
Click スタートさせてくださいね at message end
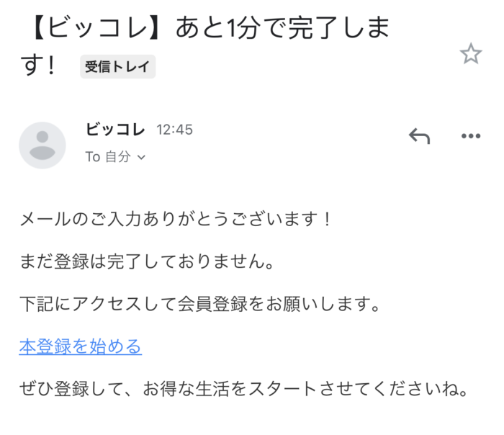coord(351,389)
